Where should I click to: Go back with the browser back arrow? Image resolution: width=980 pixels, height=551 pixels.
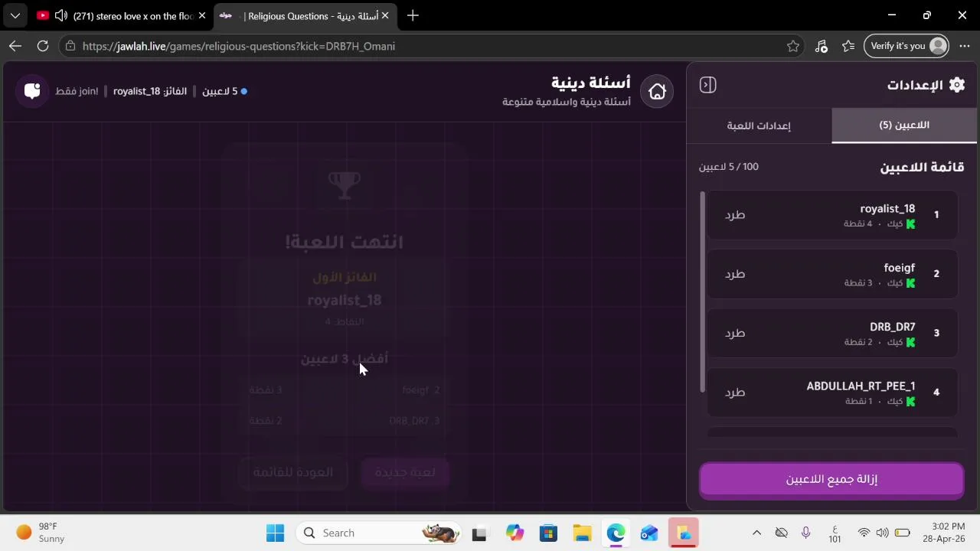[15, 46]
